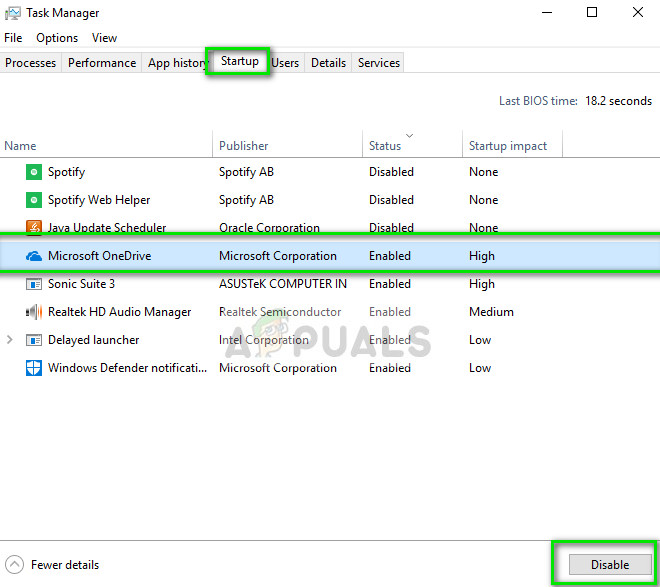Open the View menu
This screenshot has height=587, width=660.
coord(104,38)
